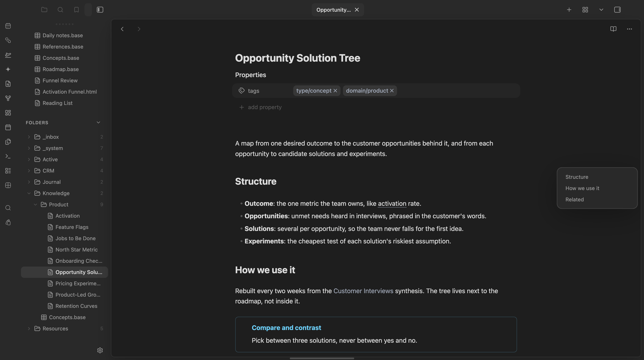Open a new tab with plus icon
644x360 pixels.
click(x=569, y=10)
